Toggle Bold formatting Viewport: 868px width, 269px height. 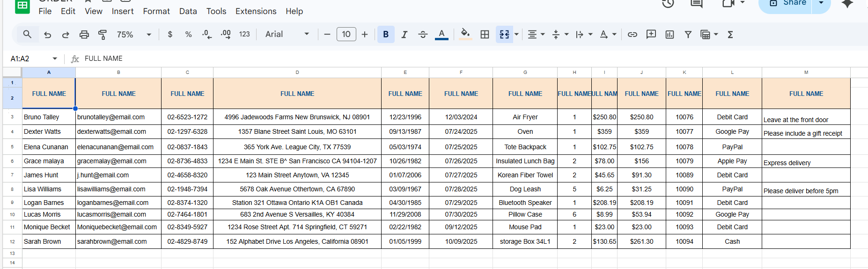[386, 34]
